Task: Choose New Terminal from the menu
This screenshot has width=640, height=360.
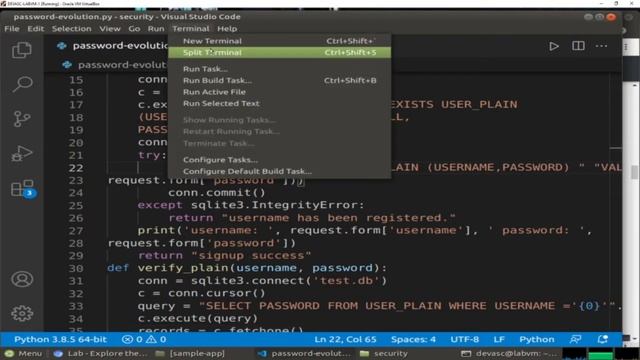Action: pos(280,41)
